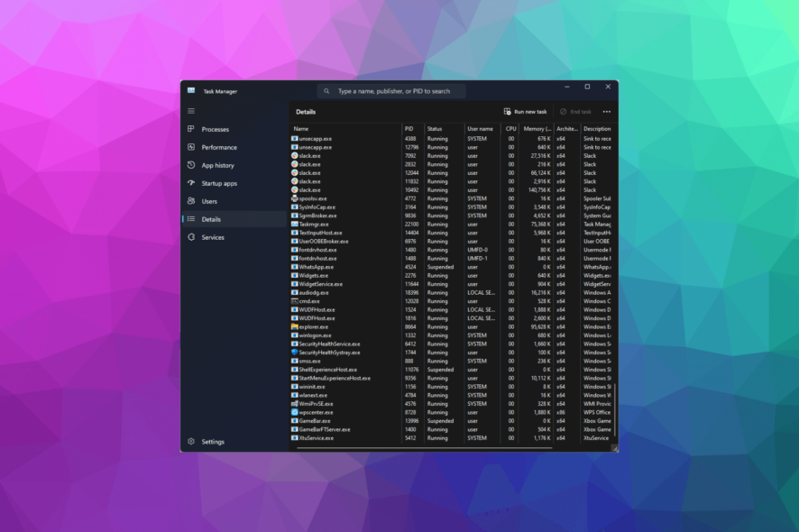Select the WidgetService.exe row
The width and height of the screenshot is (799, 532).
click(452, 284)
